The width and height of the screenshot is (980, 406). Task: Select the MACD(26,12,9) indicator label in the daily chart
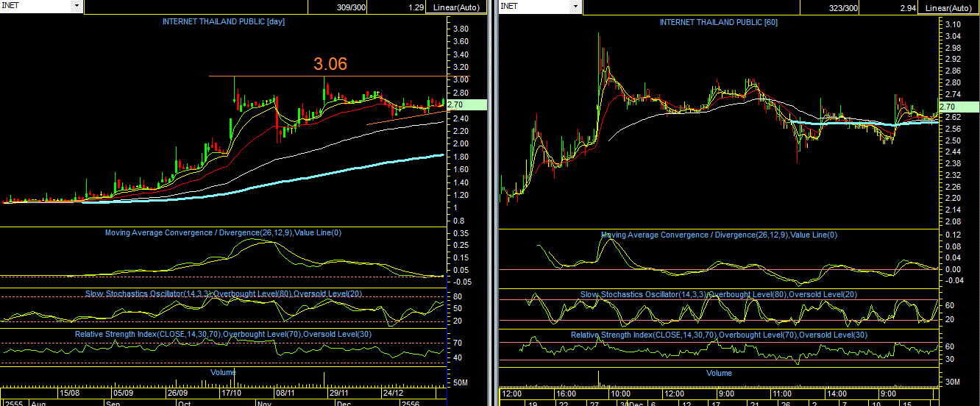(223, 232)
